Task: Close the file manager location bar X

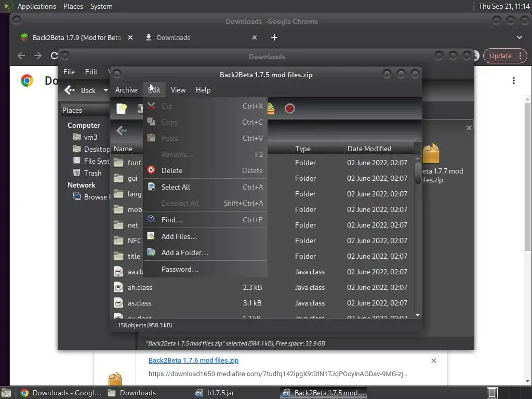Action: tap(469, 128)
